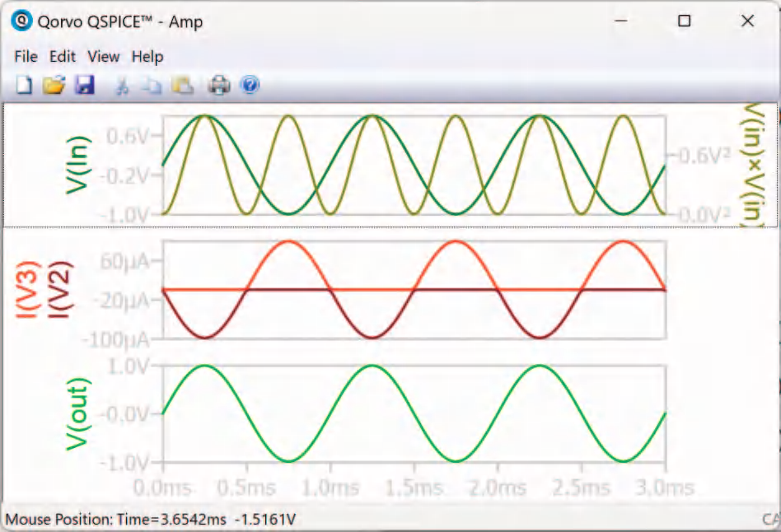This screenshot has width=781, height=532.
Task: Click the 1.5ms time axis marker
Action: (414, 488)
